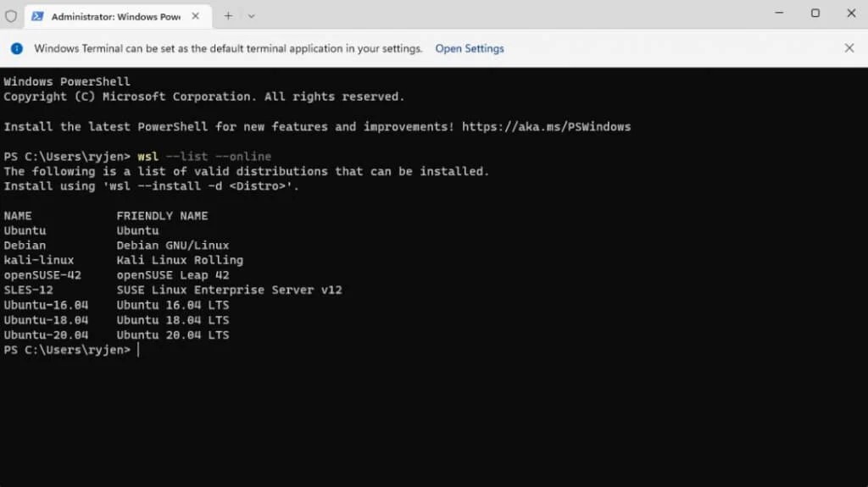Click the https://aka.ms/PSWindows URL

pos(547,127)
